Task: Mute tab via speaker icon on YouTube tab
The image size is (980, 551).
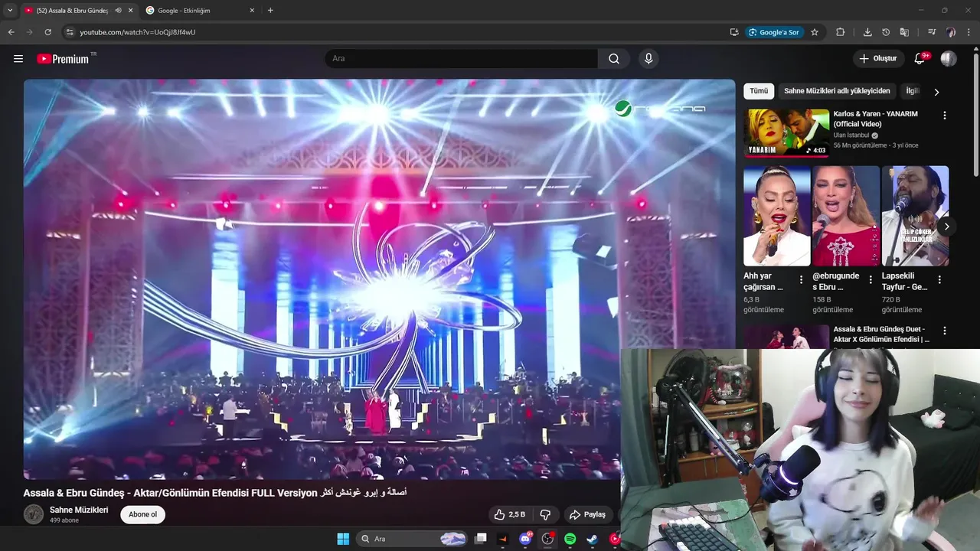Action: [x=118, y=10]
